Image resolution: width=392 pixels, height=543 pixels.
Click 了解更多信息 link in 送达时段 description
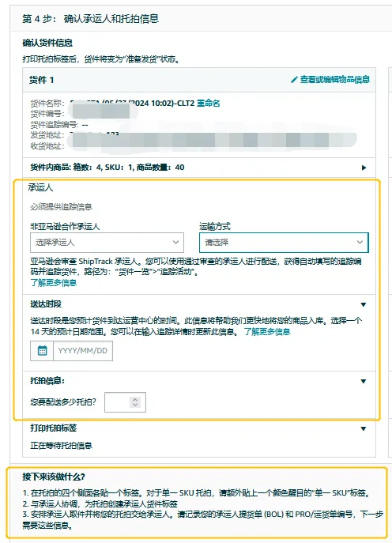(267, 332)
